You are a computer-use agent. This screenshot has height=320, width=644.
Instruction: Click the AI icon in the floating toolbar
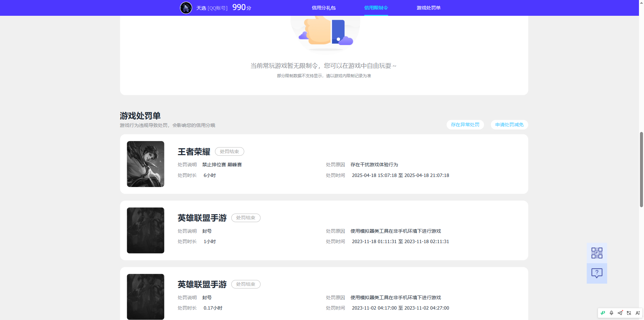638,313
